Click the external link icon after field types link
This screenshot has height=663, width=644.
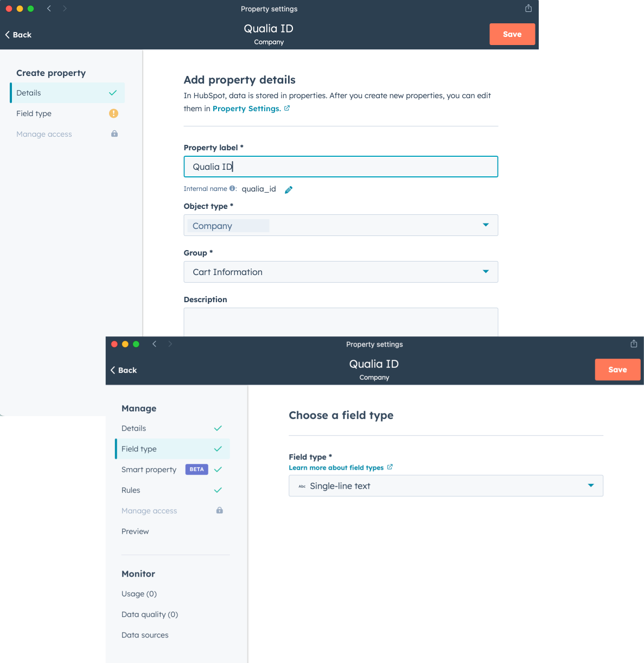[x=390, y=467]
